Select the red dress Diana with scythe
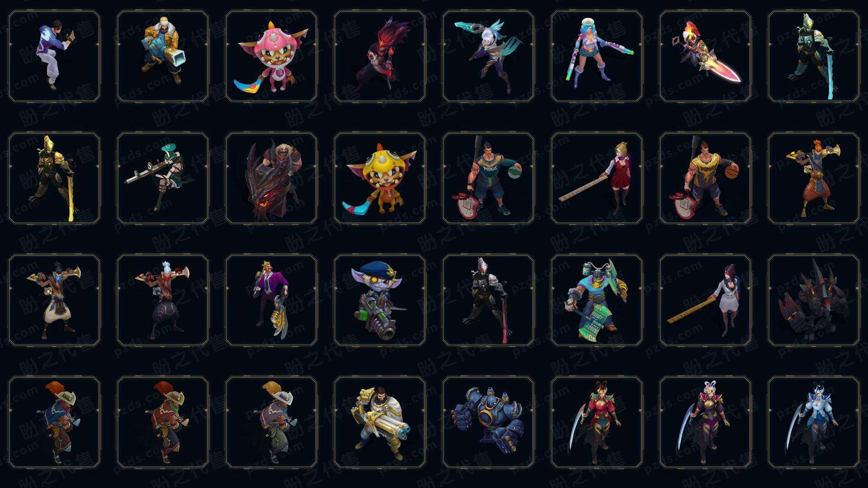868x488 pixels. click(597, 422)
